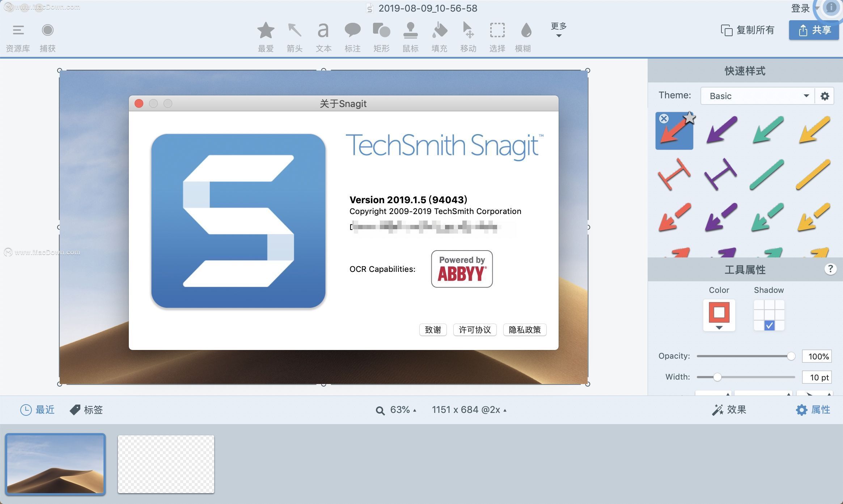Select the 矩形 shape tool

pos(381,38)
